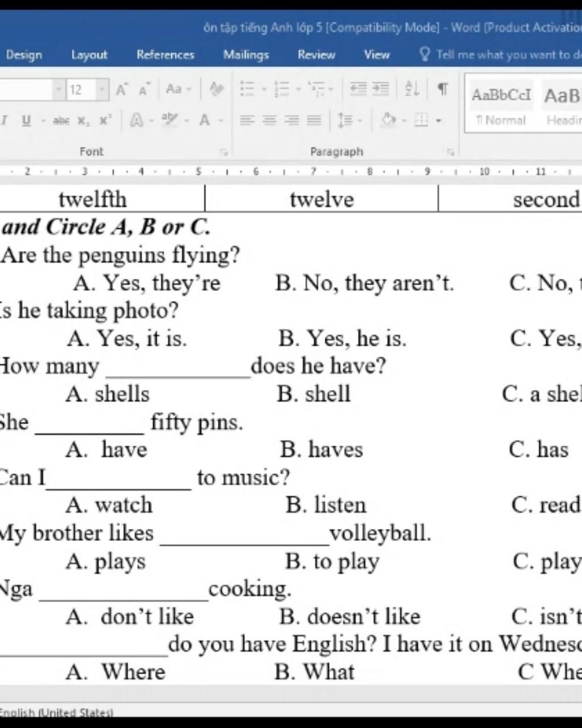Apply Subscript formatting
The height and width of the screenshot is (728, 582).
coord(84,120)
